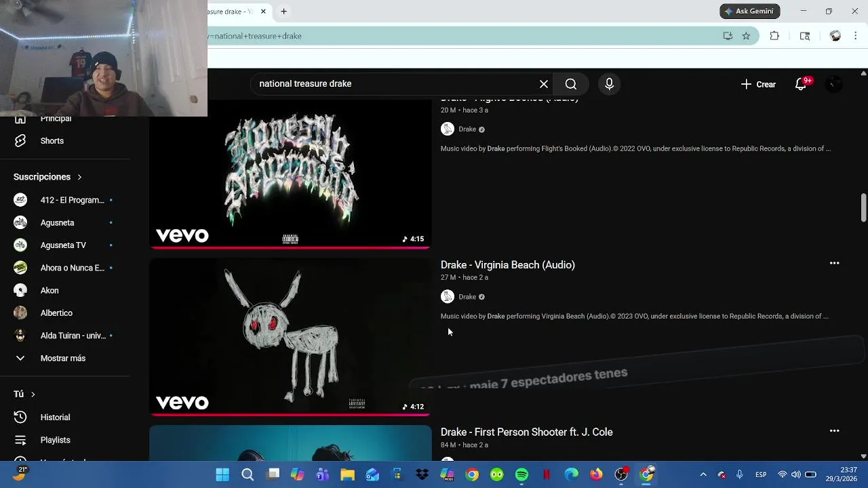Open Dropbox from the taskbar
868x488 pixels.
click(x=422, y=475)
